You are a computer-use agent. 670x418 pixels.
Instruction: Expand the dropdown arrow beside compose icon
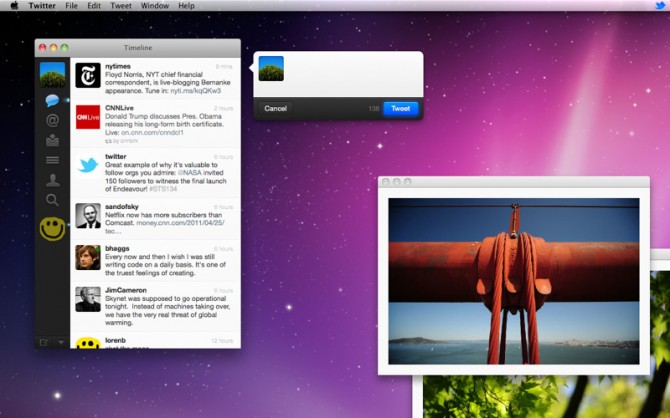pos(60,342)
